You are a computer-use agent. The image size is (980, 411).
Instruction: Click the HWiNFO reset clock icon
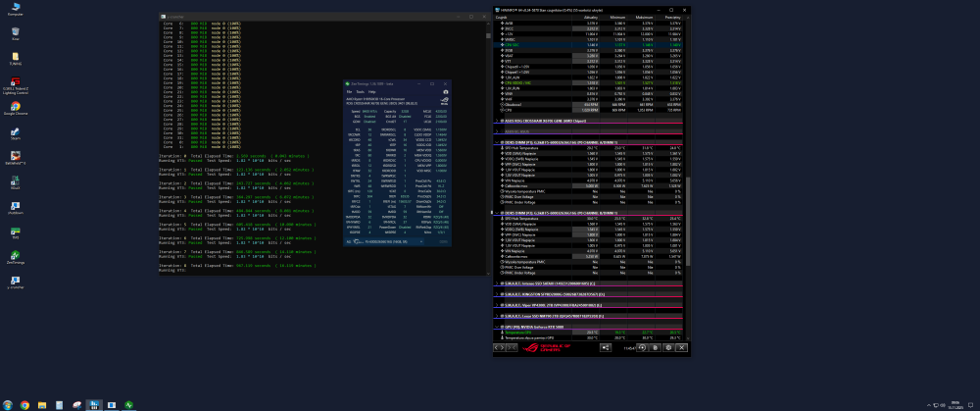coord(642,347)
